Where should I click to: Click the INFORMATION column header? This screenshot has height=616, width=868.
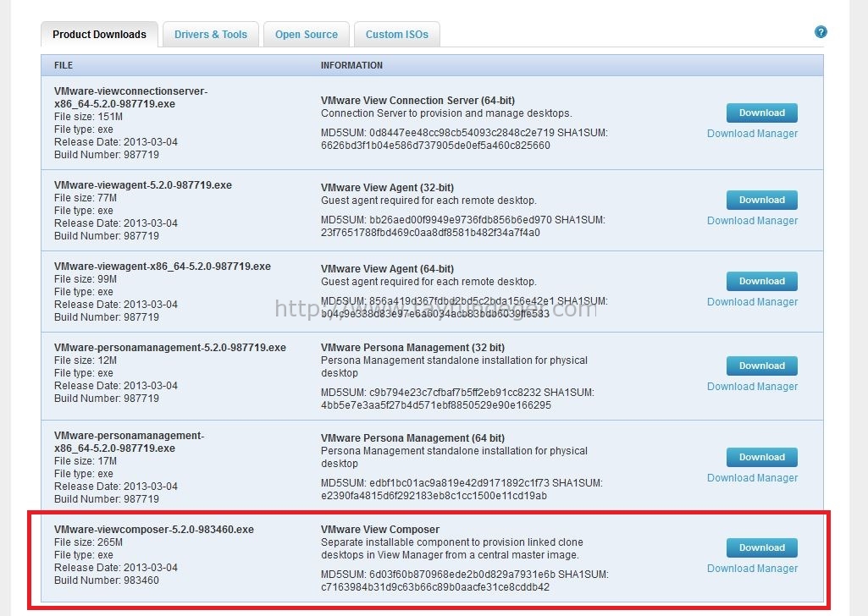click(x=351, y=65)
